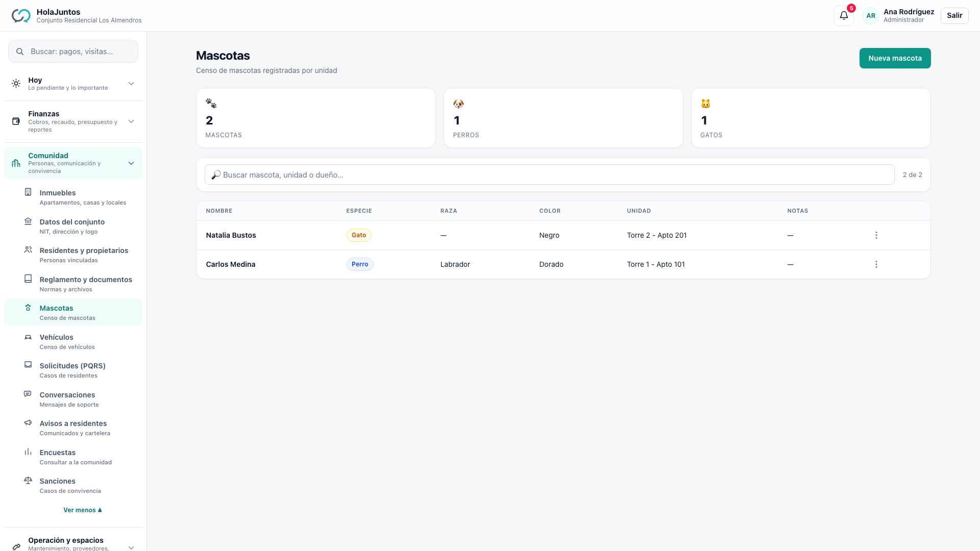Image resolution: width=980 pixels, height=551 pixels.
Task: Open row actions menu for Natalia Bustos
Action: 876,235
